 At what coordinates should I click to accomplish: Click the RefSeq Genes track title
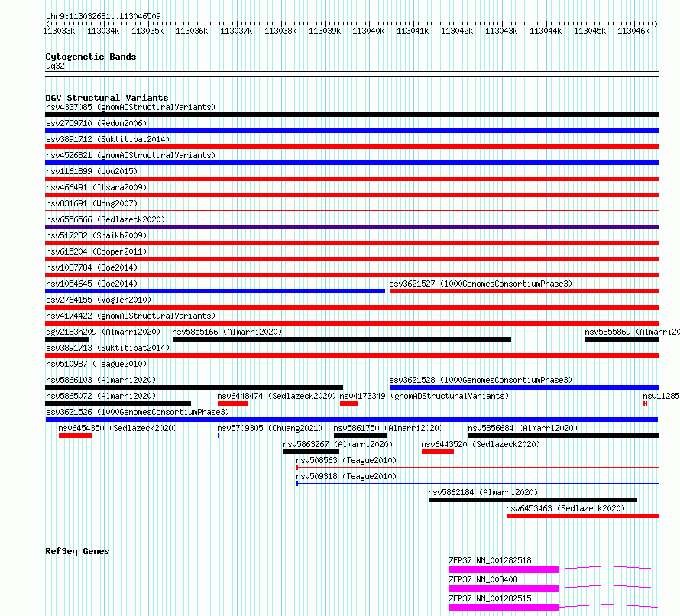[77, 551]
